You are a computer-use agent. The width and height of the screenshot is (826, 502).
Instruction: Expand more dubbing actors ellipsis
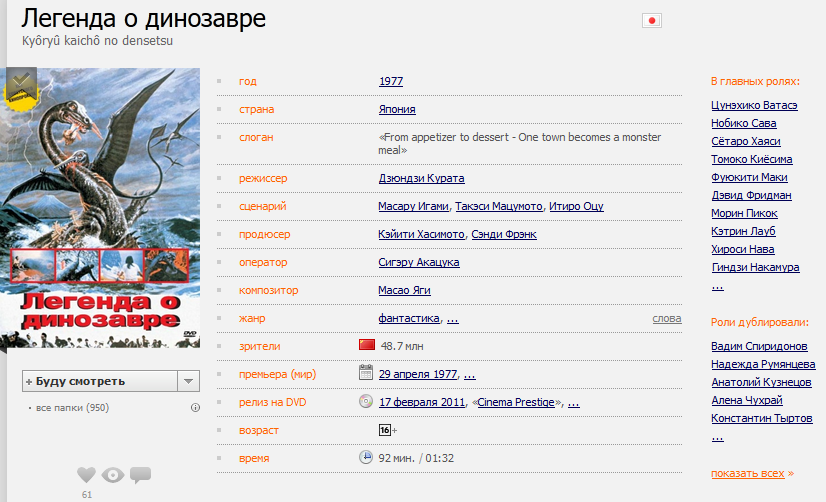[x=717, y=438]
